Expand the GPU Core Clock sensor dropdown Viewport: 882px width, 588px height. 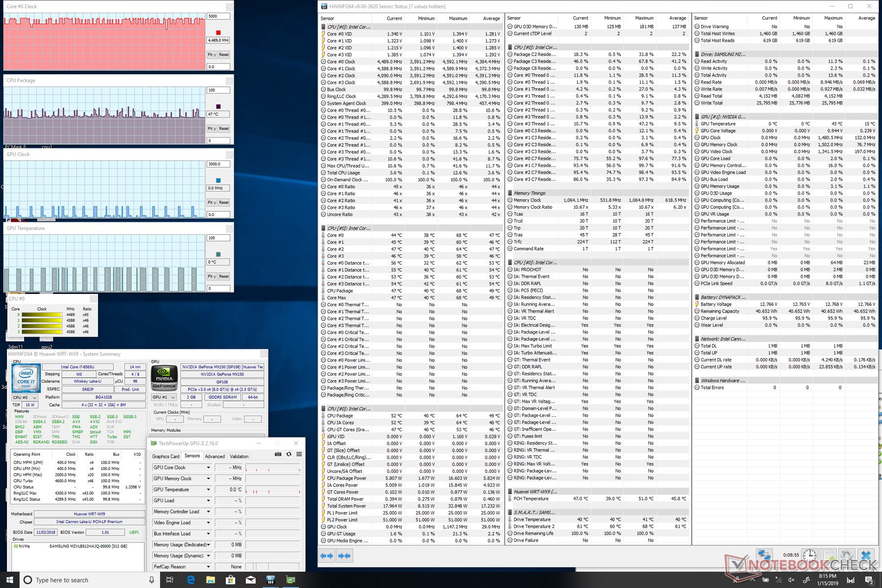[208, 467]
